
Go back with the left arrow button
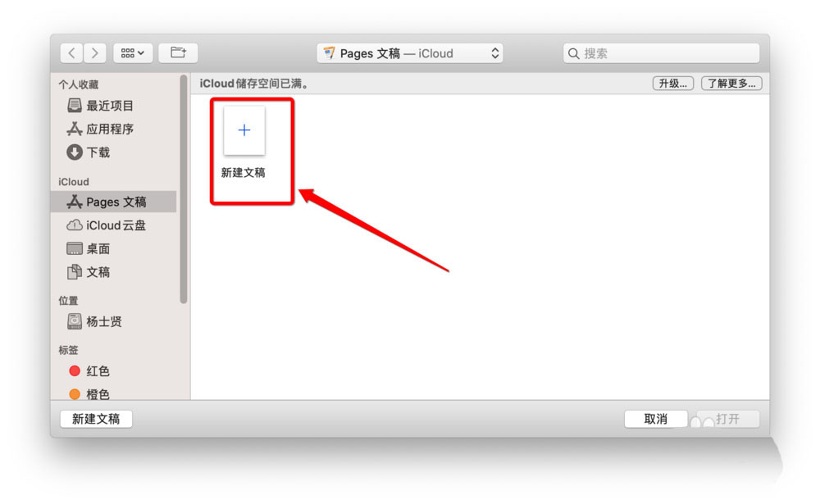pos(71,52)
